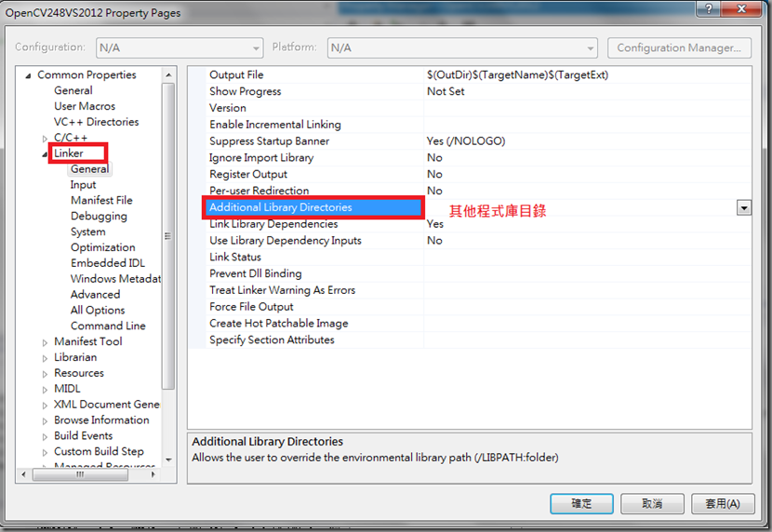Select Windows Metadata under Linker

115,279
